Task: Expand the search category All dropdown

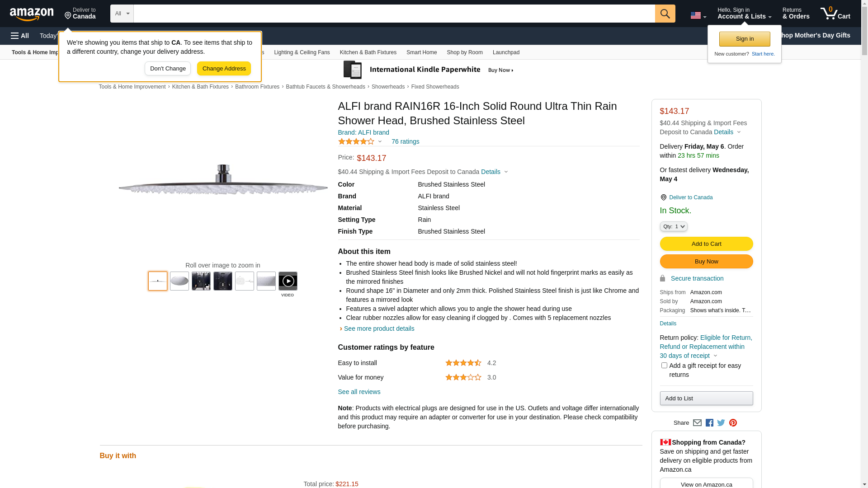Action: click(122, 14)
